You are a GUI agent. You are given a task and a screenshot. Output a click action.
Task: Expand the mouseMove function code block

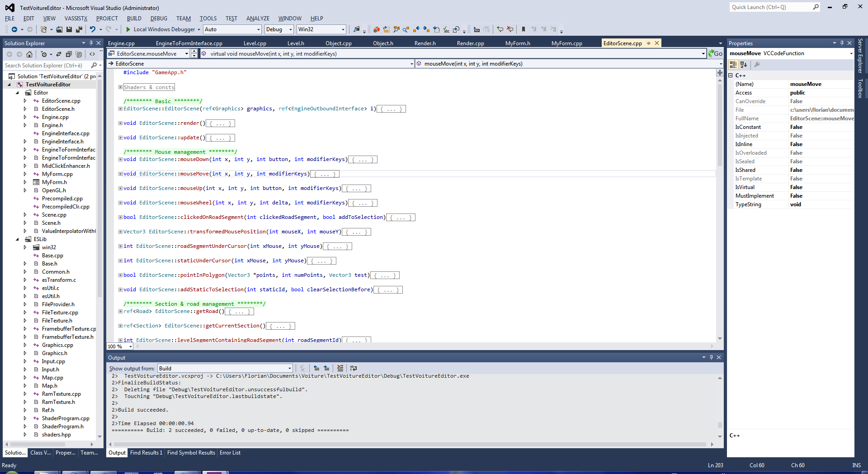pyautogui.click(x=120, y=174)
